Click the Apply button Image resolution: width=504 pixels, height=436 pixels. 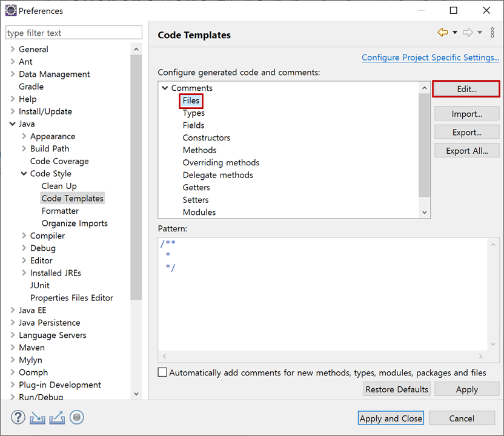click(x=466, y=389)
